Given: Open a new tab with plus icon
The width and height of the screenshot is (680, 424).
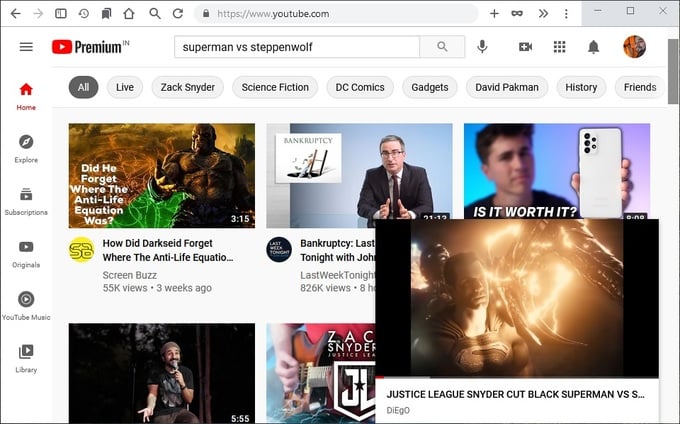Looking at the screenshot, I should coord(494,14).
